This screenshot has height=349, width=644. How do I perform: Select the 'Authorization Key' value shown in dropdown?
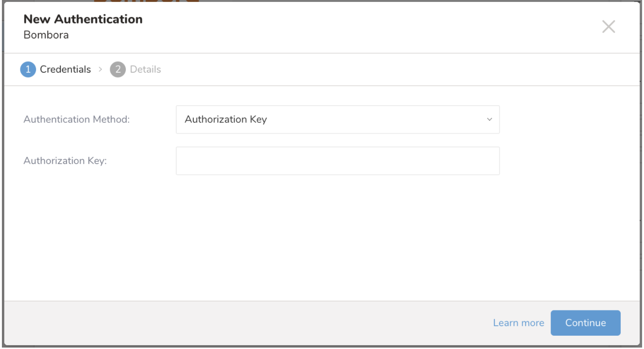click(x=226, y=119)
